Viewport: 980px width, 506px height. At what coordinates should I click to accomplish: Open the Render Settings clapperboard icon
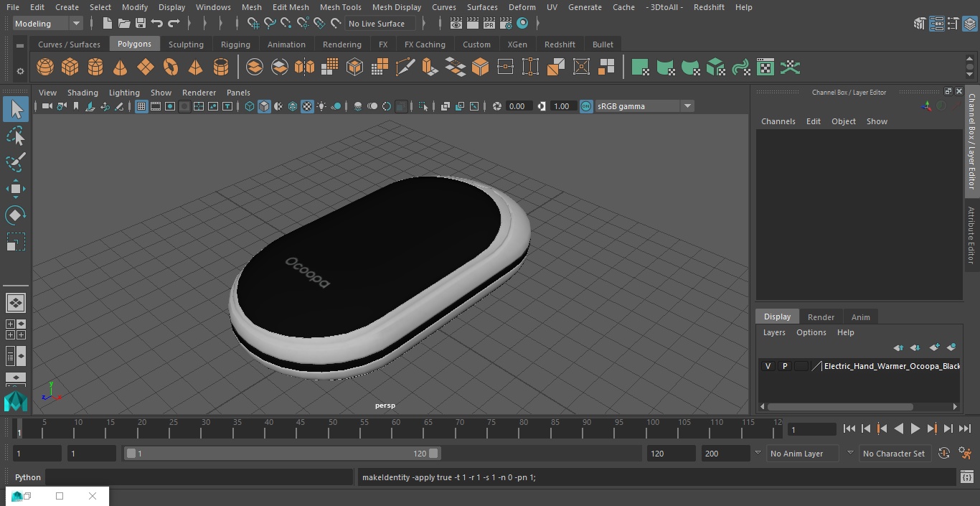click(x=506, y=24)
